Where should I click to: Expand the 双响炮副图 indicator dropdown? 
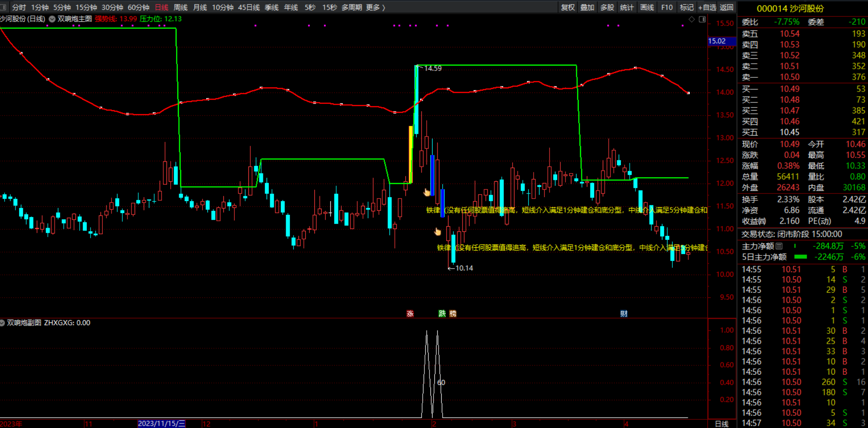tap(2, 323)
